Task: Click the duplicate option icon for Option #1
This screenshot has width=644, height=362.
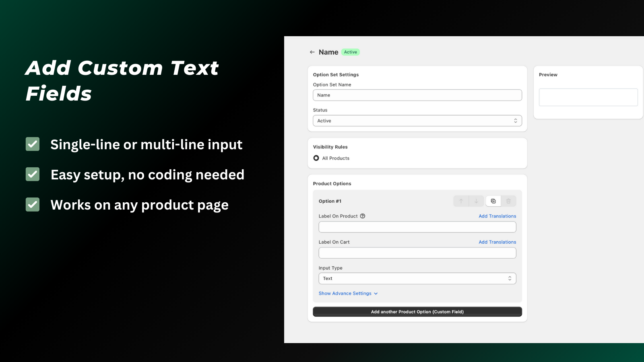Action: [493, 201]
